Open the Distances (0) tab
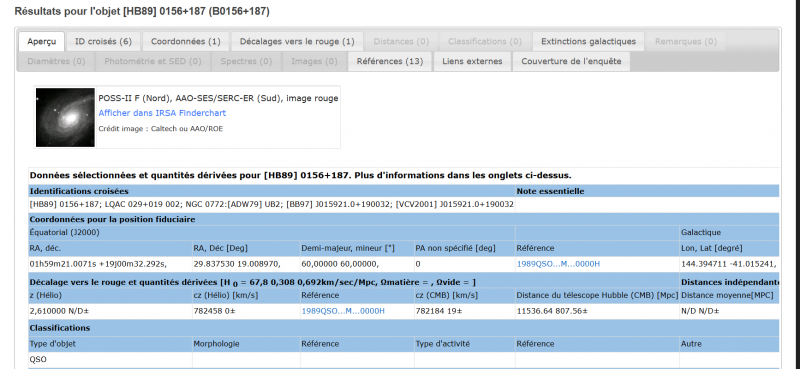This screenshot has width=800, height=369. point(401,41)
